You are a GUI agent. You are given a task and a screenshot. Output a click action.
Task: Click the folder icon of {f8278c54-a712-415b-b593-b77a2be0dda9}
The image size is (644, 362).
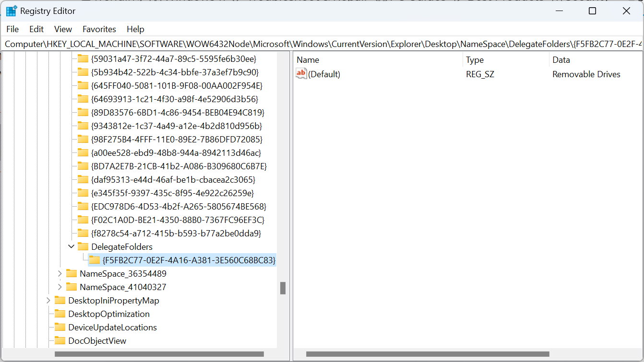pos(83,234)
